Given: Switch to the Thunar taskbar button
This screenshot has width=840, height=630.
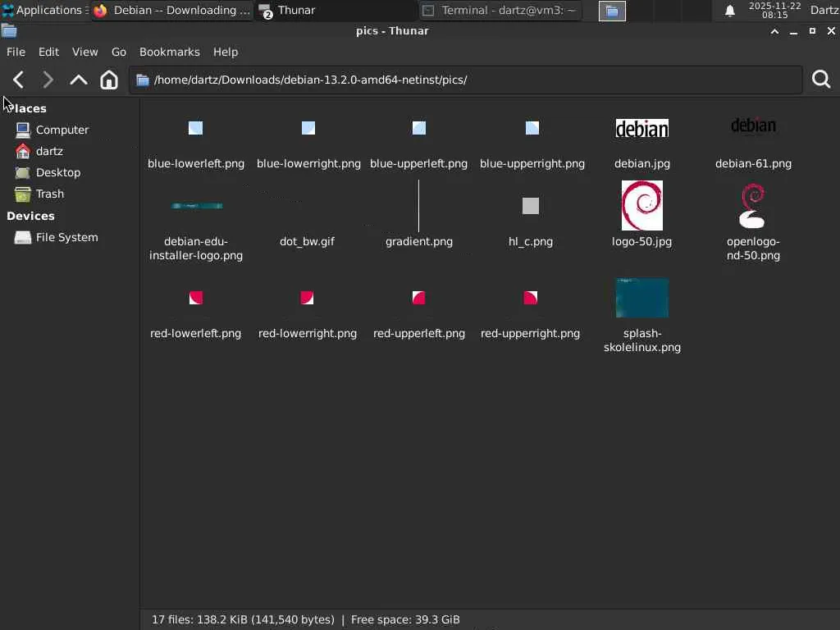Looking at the screenshot, I should 336,10.
